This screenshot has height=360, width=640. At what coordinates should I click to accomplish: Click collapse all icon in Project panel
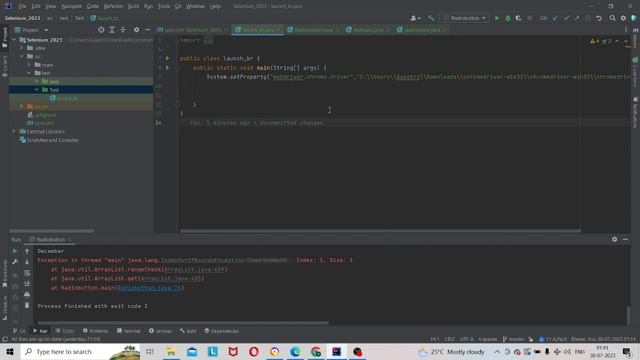click(x=123, y=30)
